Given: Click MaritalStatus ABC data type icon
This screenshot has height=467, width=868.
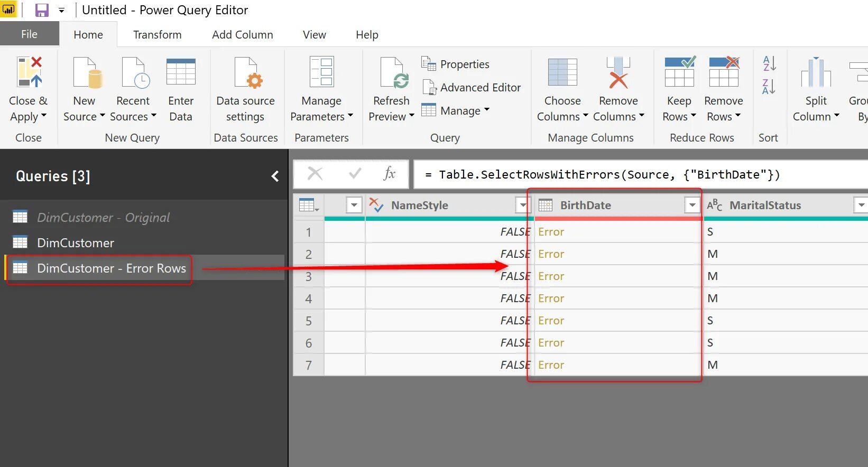Looking at the screenshot, I should (715, 205).
